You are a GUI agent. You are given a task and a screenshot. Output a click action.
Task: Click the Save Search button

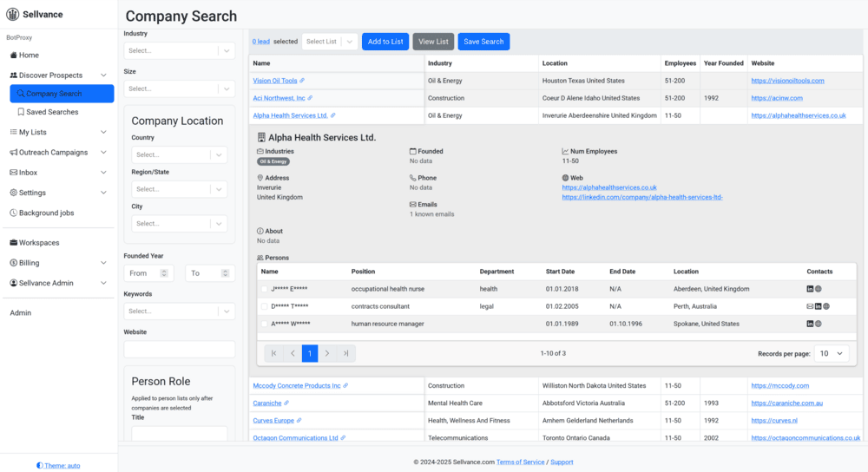click(483, 42)
